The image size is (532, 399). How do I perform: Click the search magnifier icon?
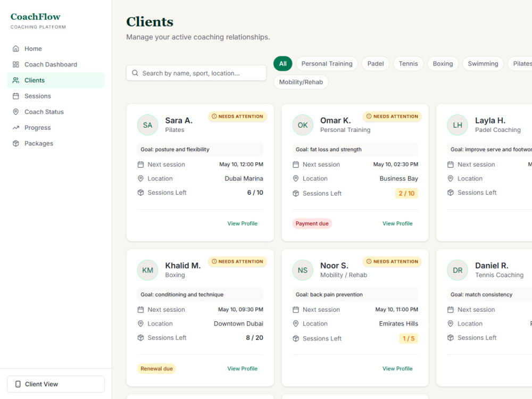(x=135, y=73)
